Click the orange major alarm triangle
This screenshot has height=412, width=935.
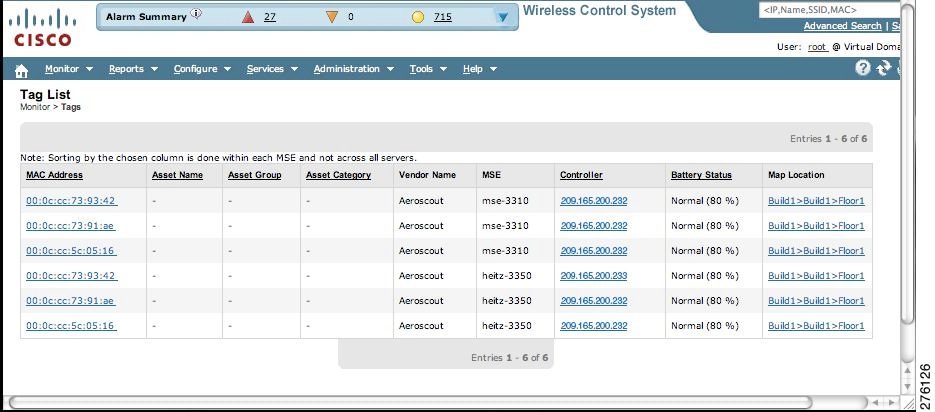[332, 17]
